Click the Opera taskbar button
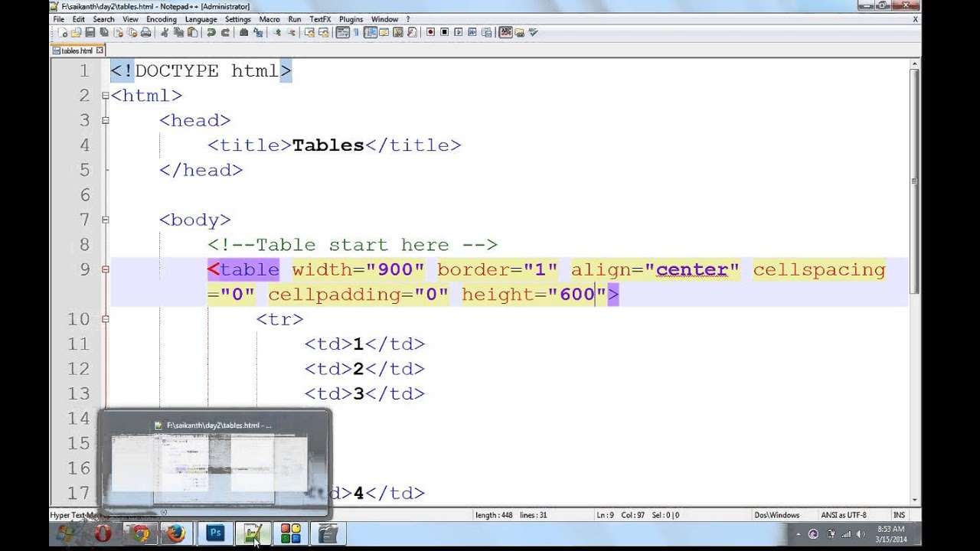980x551 pixels. 103,533
